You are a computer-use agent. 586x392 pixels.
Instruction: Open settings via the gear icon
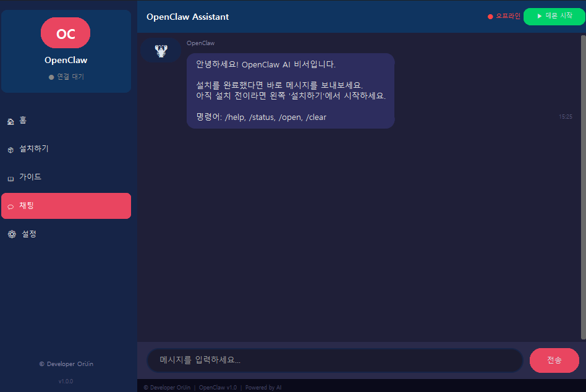pos(11,234)
